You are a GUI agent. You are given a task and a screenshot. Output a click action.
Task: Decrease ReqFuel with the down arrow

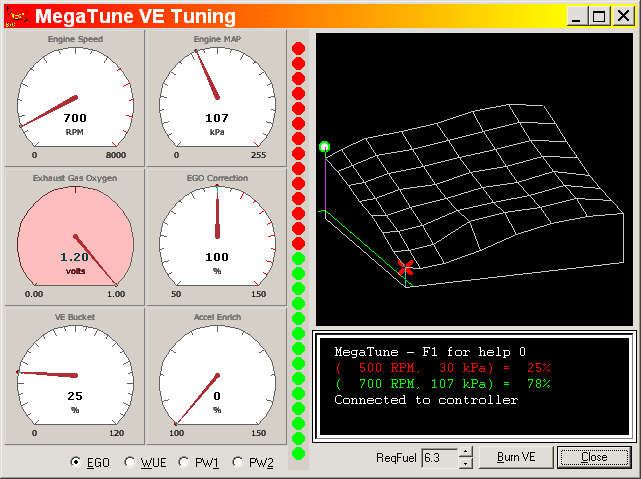point(464,463)
